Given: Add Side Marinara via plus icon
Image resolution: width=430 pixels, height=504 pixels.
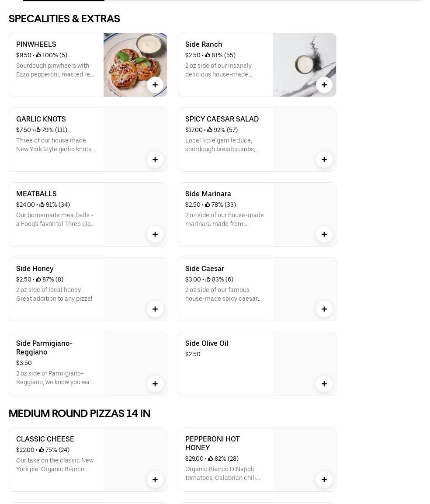Looking at the screenshot, I should 324,234.
